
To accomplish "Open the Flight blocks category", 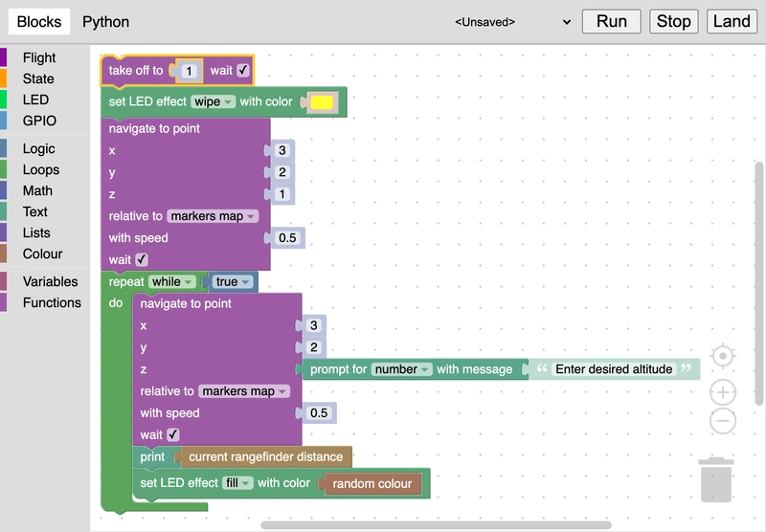I will click(x=39, y=57).
